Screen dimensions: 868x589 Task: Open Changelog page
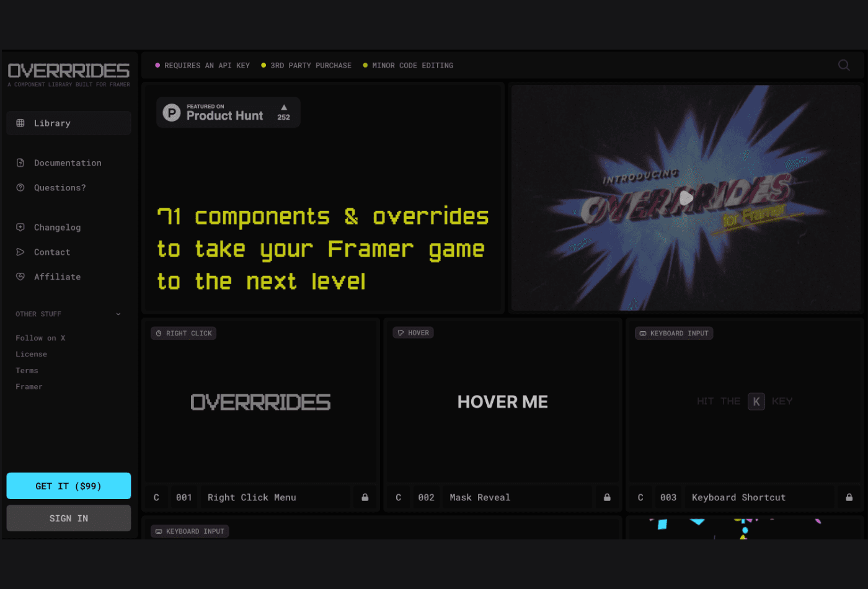point(58,228)
